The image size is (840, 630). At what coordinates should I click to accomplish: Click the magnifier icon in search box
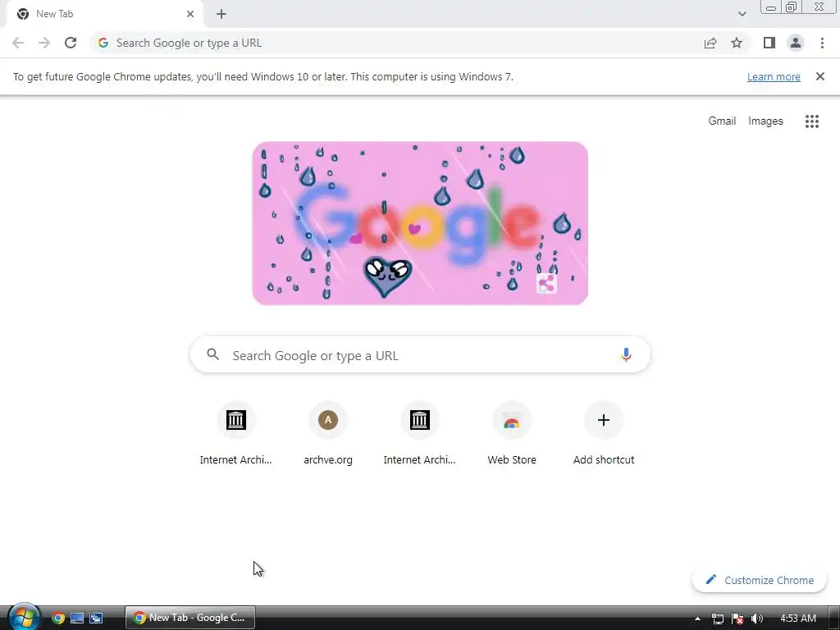pyautogui.click(x=212, y=354)
